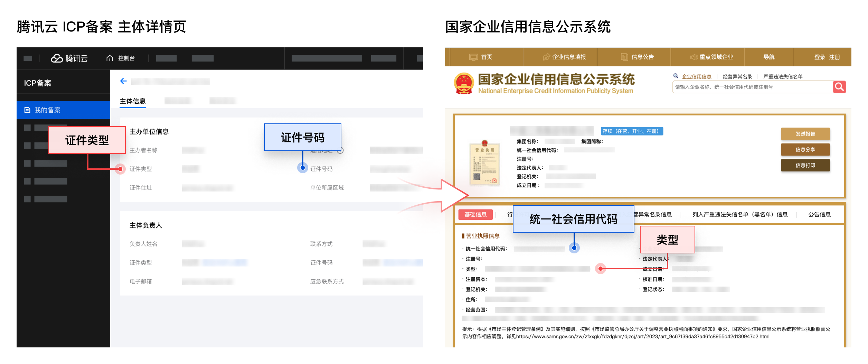This screenshot has height=364, width=868.
Task: Click the 联系方式 field label
Action: tap(321, 244)
